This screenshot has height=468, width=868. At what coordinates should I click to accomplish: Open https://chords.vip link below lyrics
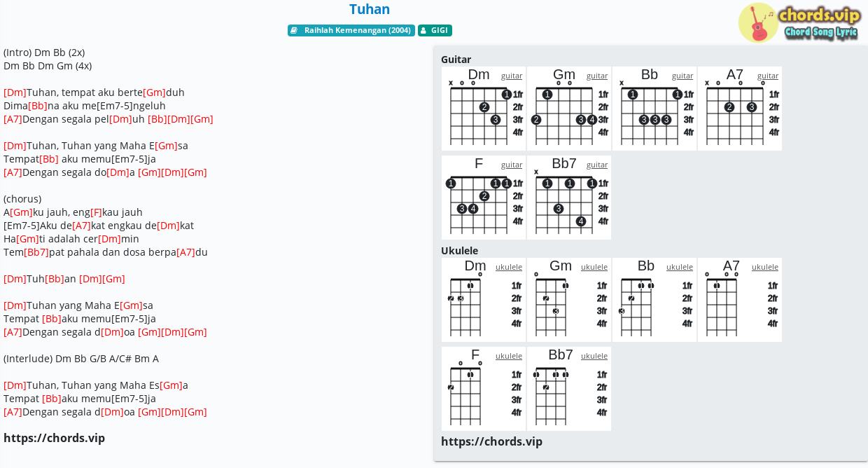pyautogui.click(x=54, y=438)
